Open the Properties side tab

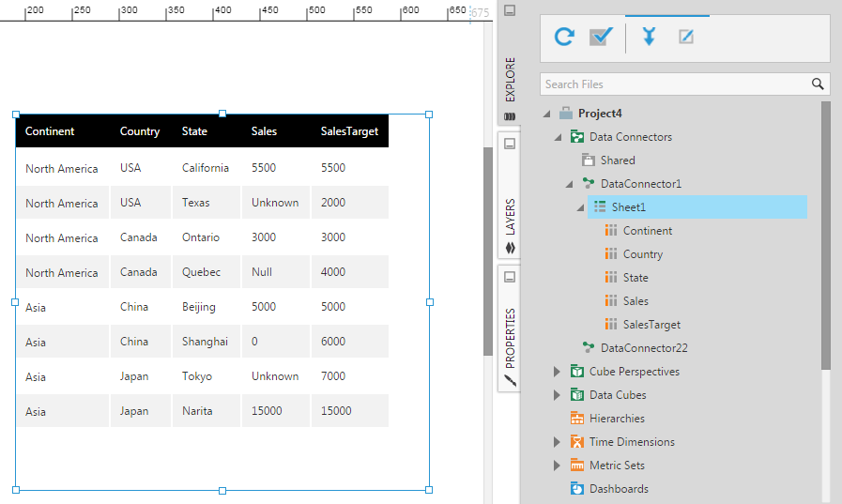coord(510,338)
